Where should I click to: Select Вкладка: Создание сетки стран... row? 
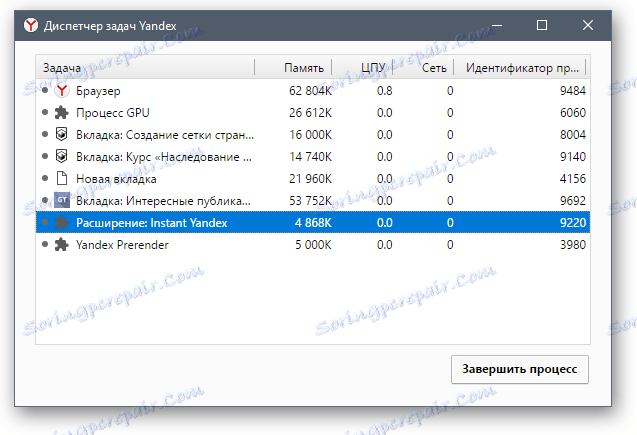(x=313, y=134)
